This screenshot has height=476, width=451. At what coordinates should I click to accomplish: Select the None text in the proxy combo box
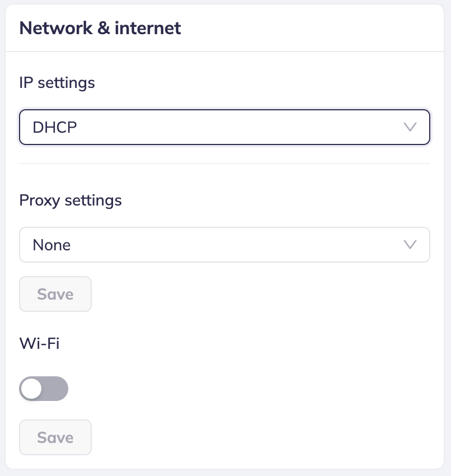(51, 245)
